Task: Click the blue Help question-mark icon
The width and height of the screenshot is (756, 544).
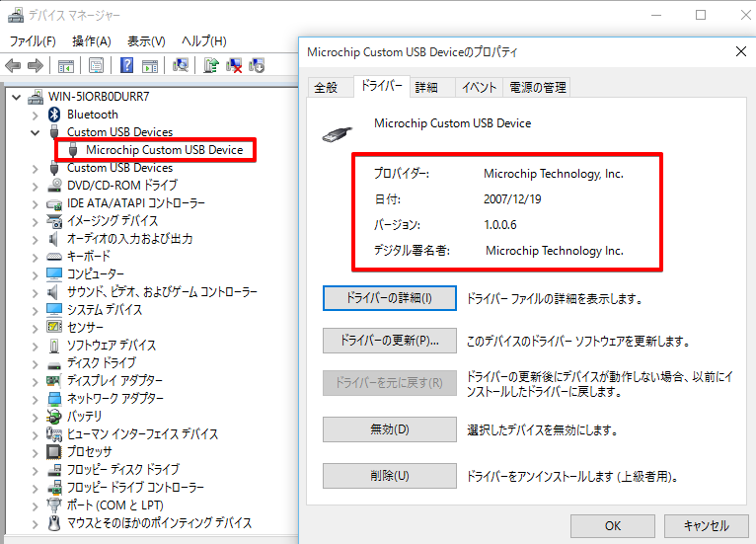Action: click(126, 65)
